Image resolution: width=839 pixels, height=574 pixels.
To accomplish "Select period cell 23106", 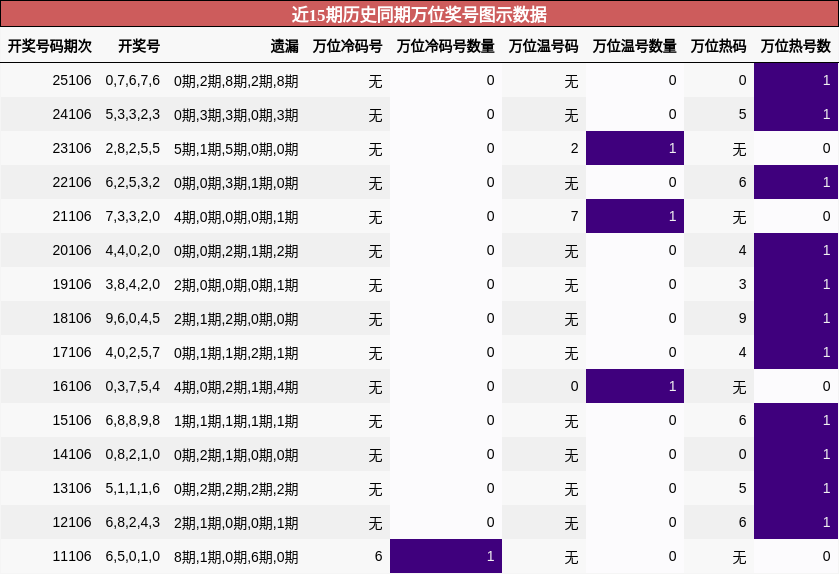I will [x=72, y=148].
